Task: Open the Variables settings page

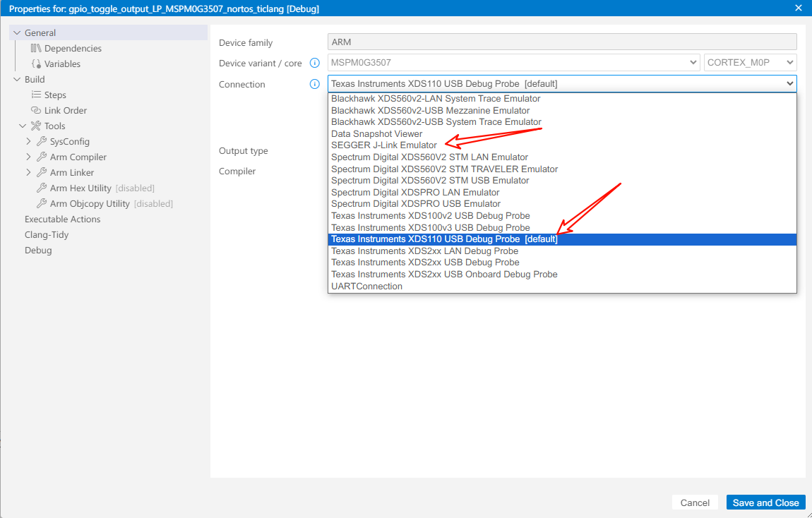Action: click(62, 64)
